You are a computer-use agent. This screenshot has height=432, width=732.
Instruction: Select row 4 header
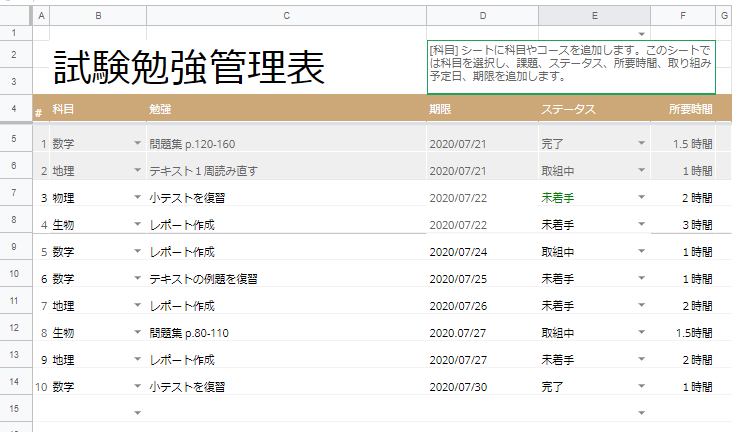click(14, 109)
